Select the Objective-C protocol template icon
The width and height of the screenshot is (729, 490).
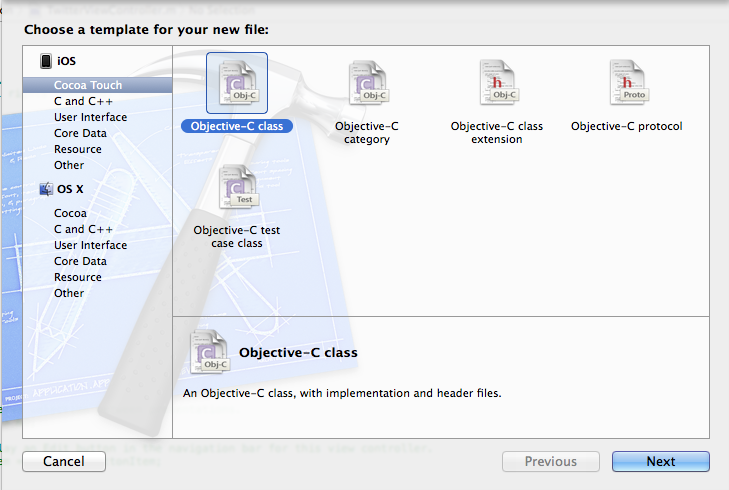pos(628,83)
